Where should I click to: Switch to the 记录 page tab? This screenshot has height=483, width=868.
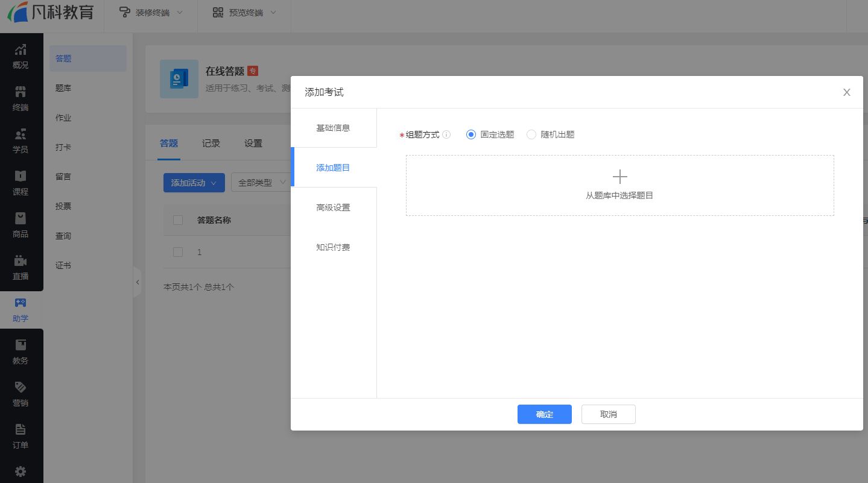pyautogui.click(x=211, y=144)
